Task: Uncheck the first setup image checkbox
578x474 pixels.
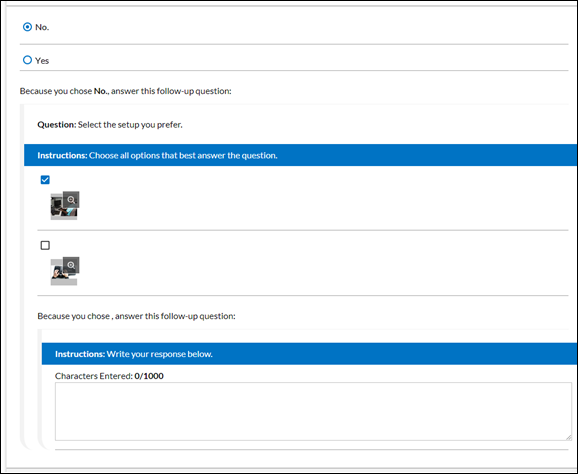Action: pyautogui.click(x=45, y=180)
